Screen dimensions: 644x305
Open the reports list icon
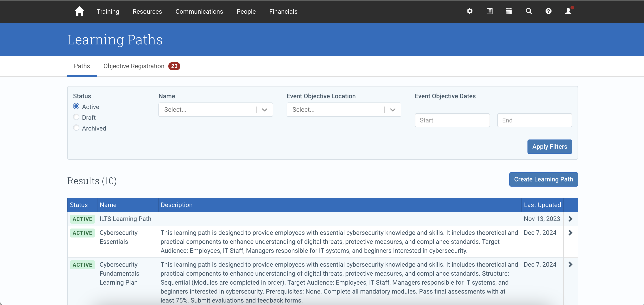click(x=489, y=11)
